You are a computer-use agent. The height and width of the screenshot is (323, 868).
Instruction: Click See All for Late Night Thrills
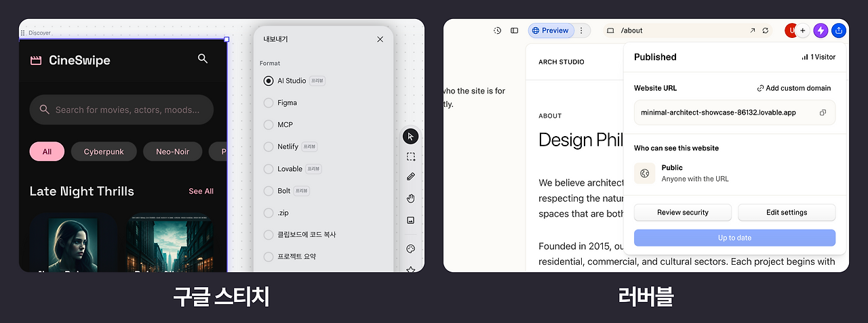click(x=201, y=192)
